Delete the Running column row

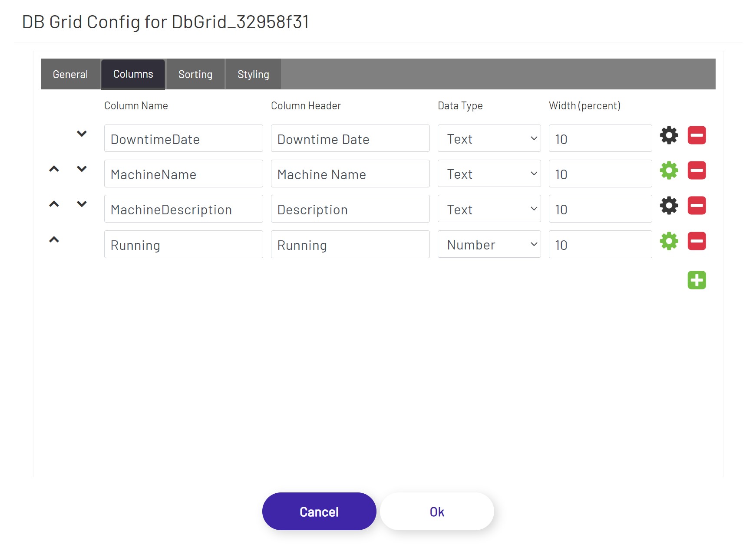(x=696, y=241)
